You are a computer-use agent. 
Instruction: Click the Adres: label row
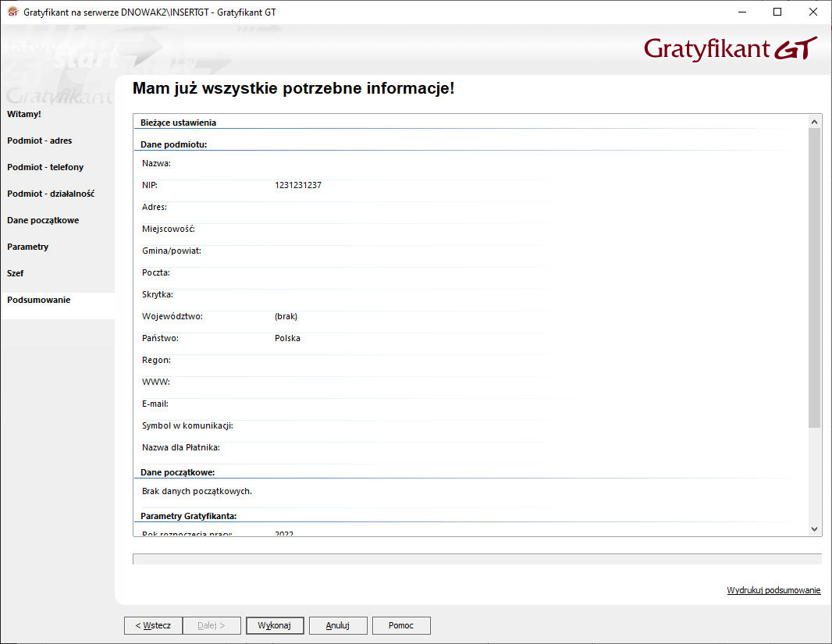[x=155, y=207]
